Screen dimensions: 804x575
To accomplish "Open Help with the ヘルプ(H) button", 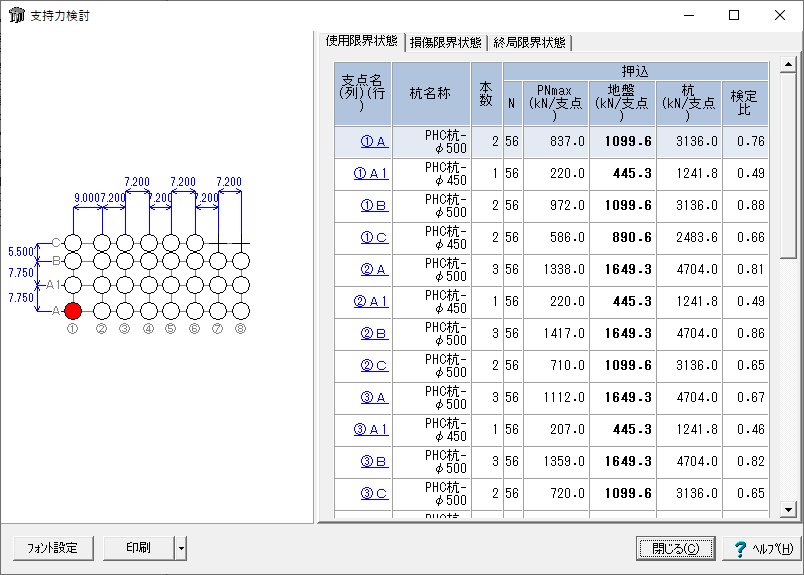I will (762, 548).
